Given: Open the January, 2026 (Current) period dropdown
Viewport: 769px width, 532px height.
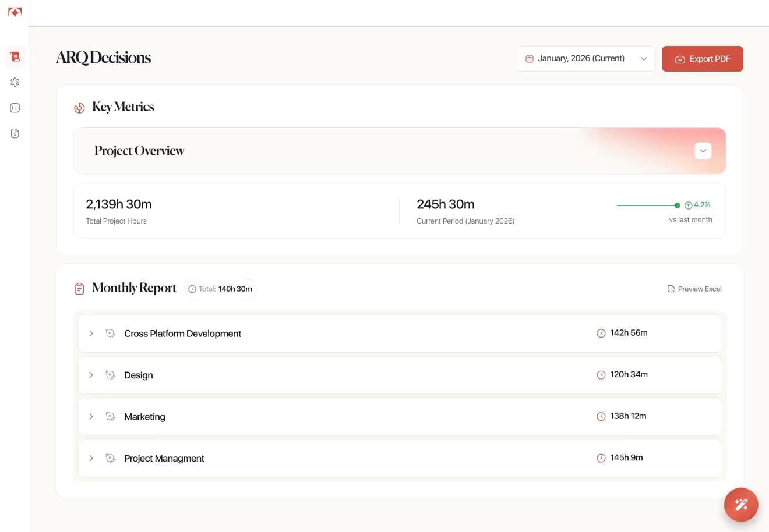Looking at the screenshot, I should point(586,59).
